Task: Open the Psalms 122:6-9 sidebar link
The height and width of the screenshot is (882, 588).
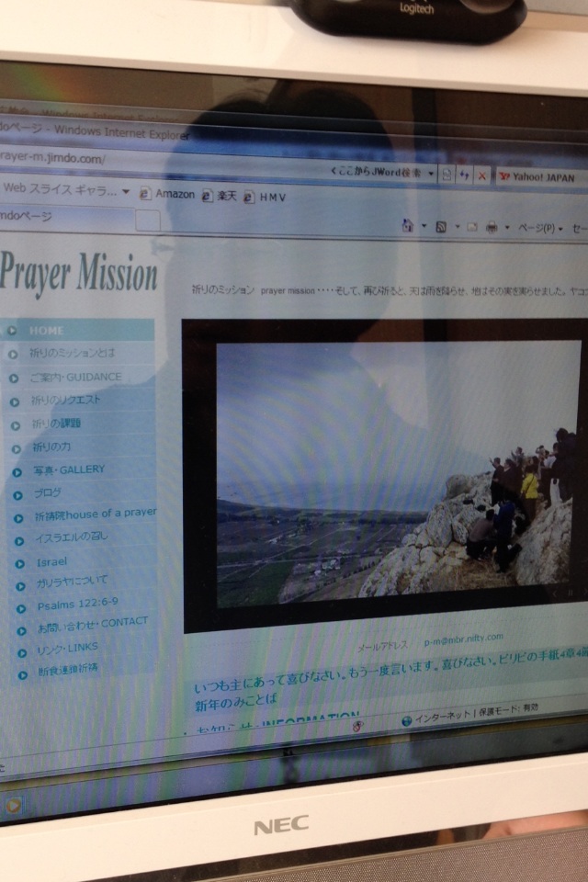Action: click(x=77, y=604)
